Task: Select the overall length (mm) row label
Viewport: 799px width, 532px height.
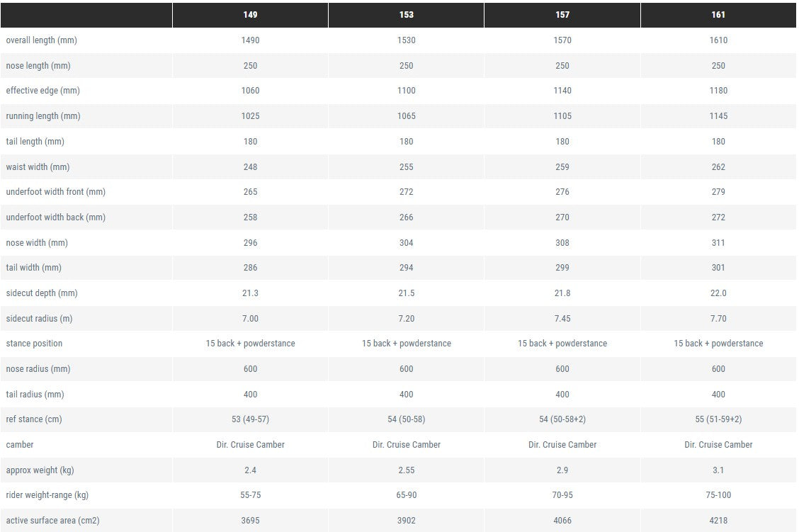Action: pos(41,40)
